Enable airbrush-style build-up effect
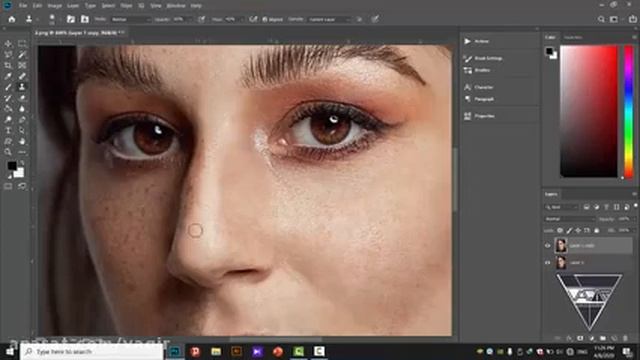Viewport: 640px width, 360px height. [253, 19]
